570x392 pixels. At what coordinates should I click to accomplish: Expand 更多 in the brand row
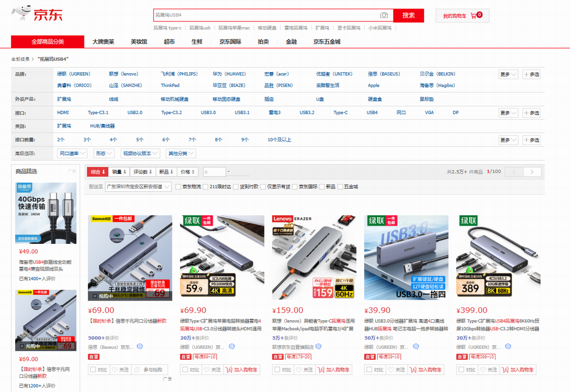[508, 74]
